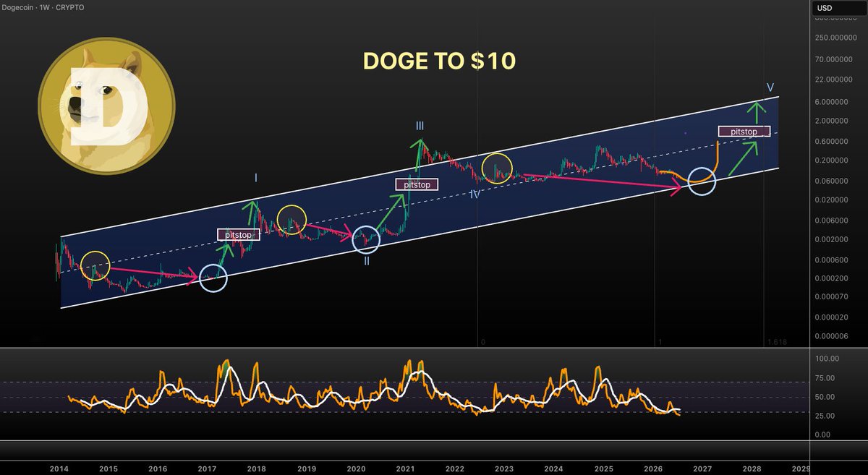
Task: Select the pitstop label below wave I
Action: [238, 234]
